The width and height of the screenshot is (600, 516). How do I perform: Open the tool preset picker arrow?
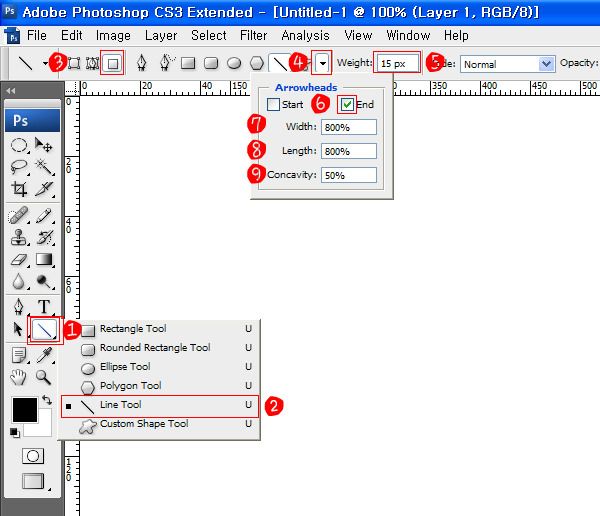[45, 63]
